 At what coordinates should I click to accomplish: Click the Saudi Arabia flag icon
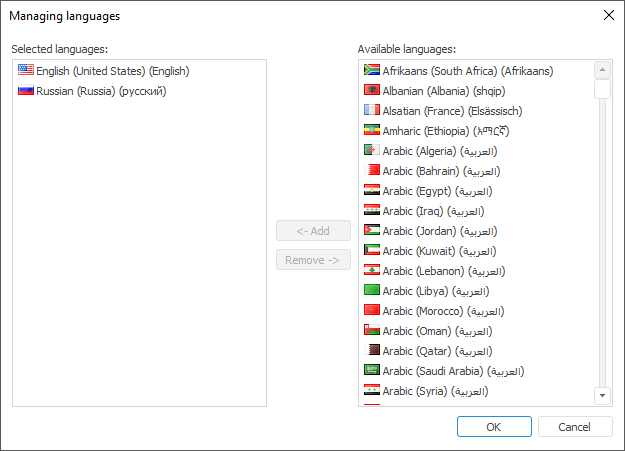click(371, 371)
